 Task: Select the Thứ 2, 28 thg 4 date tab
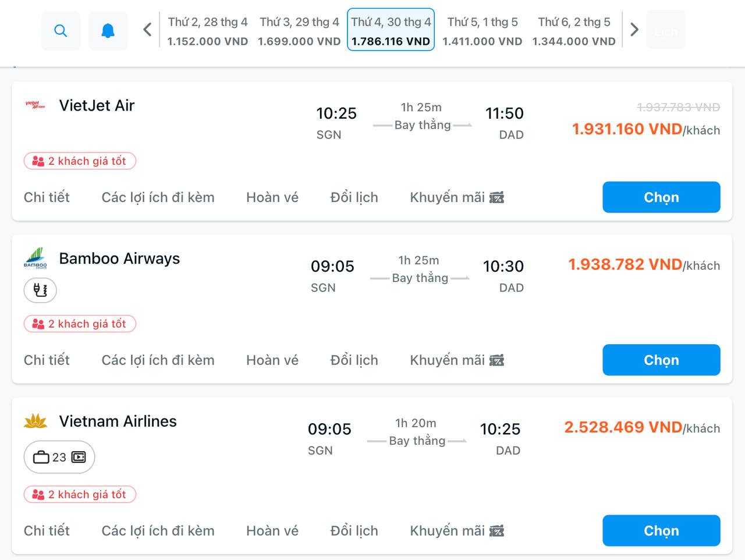tap(207, 30)
